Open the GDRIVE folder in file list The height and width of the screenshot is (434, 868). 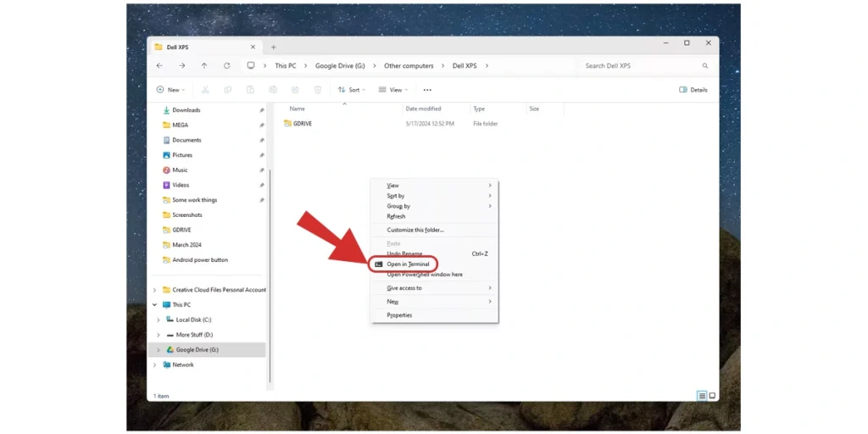click(301, 124)
